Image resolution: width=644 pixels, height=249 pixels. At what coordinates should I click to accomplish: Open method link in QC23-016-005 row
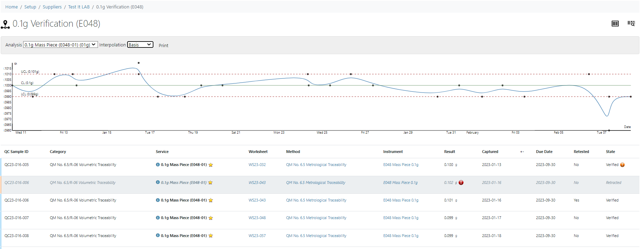click(x=316, y=165)
